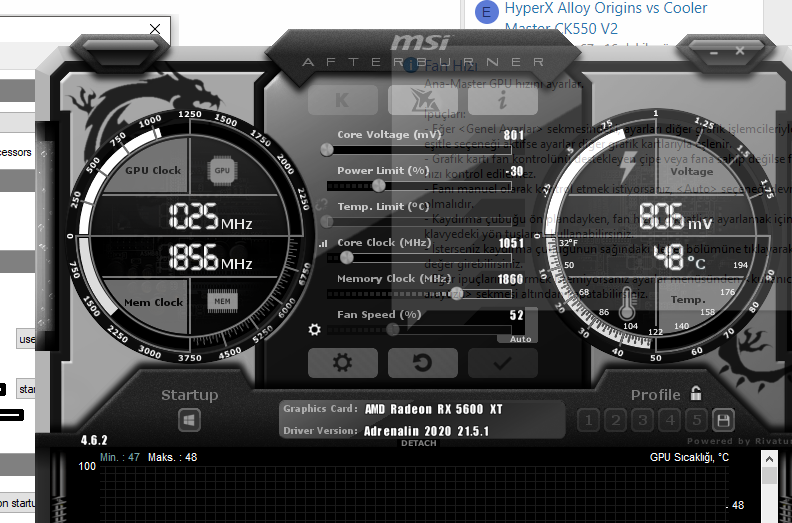Click the Maks. : 48 graph value
The width and height of the screenshot is (792, 523).
pos(172,457)
